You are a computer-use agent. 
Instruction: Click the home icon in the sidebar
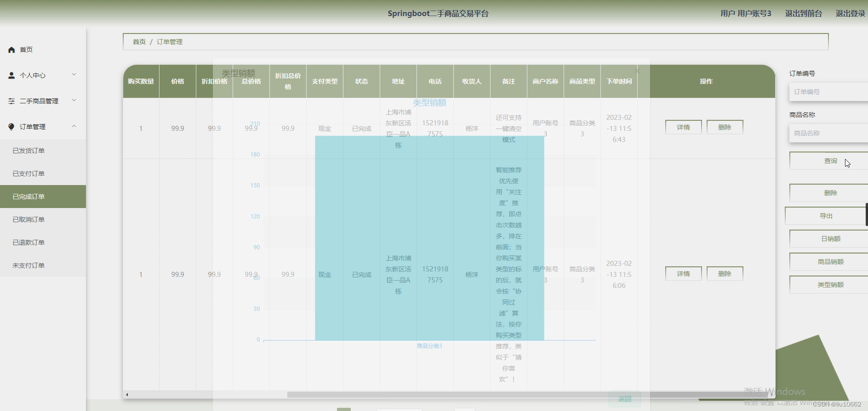tap(11, 50)
